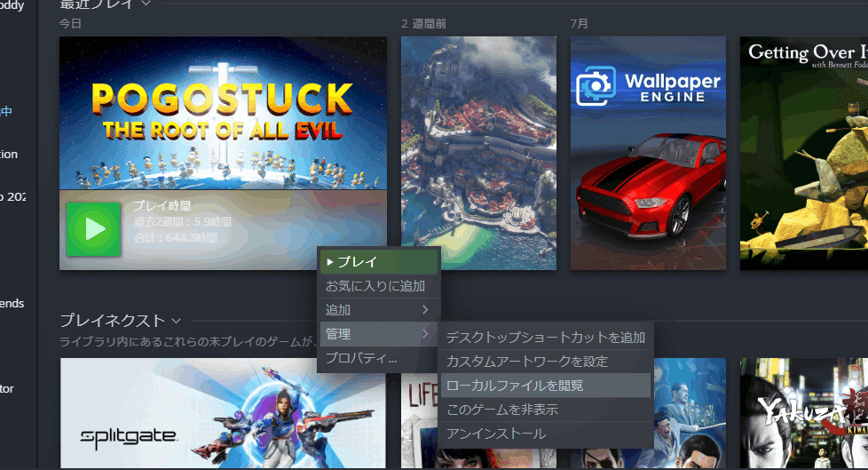The height and width of the screenshot is (470, 868).
Task: Click the 今日 section label
Action: click(x=70, y=23)
